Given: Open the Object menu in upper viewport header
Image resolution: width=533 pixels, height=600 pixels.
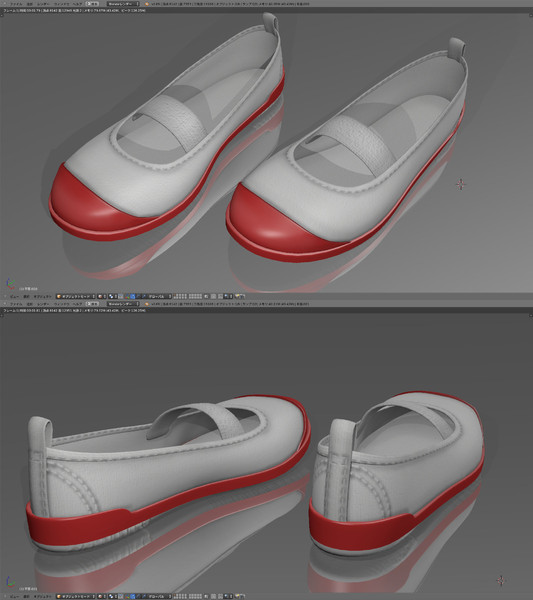Looking at the screenshot, I should tap(42, 296).
